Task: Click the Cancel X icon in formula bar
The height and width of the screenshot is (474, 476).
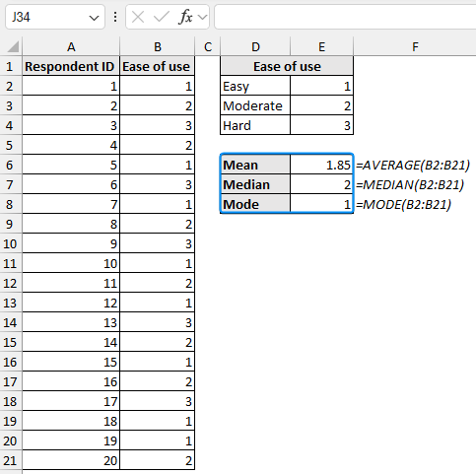Action: tap(138, 17)
